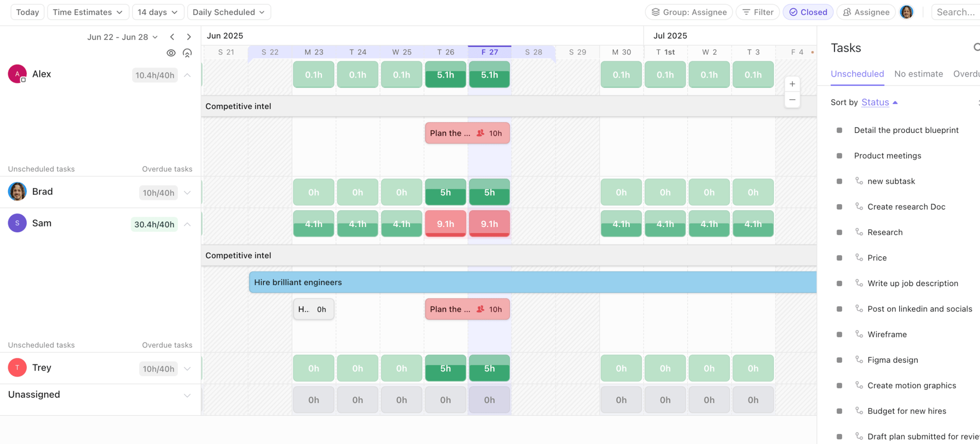This screenshot has width=980, height=444.
Task: Open the Time Estimates dropdown
Action: pos(88,12)
